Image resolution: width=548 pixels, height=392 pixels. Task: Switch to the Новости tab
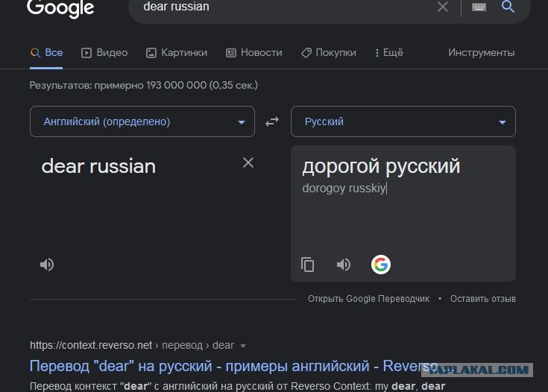tap(254, 53)
